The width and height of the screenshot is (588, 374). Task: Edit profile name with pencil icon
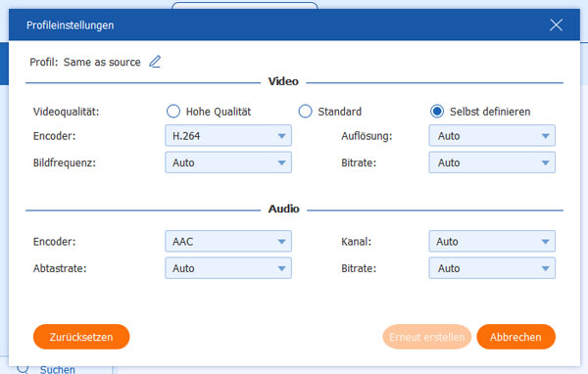(x=155, y=62)
